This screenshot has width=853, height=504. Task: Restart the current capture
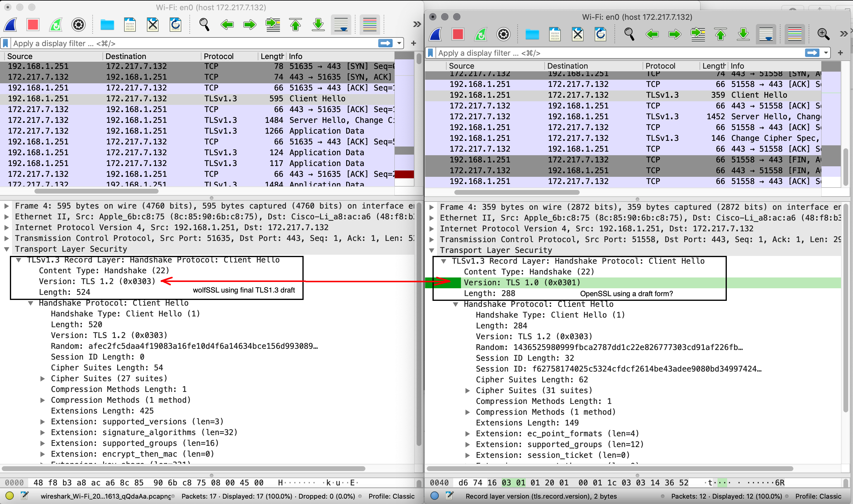coord(55,25)
